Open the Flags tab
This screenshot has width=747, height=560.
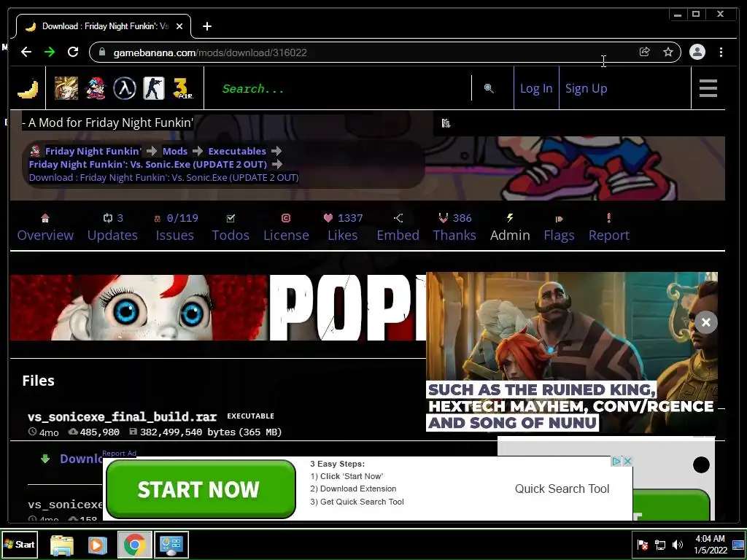(x=559, y=227)
